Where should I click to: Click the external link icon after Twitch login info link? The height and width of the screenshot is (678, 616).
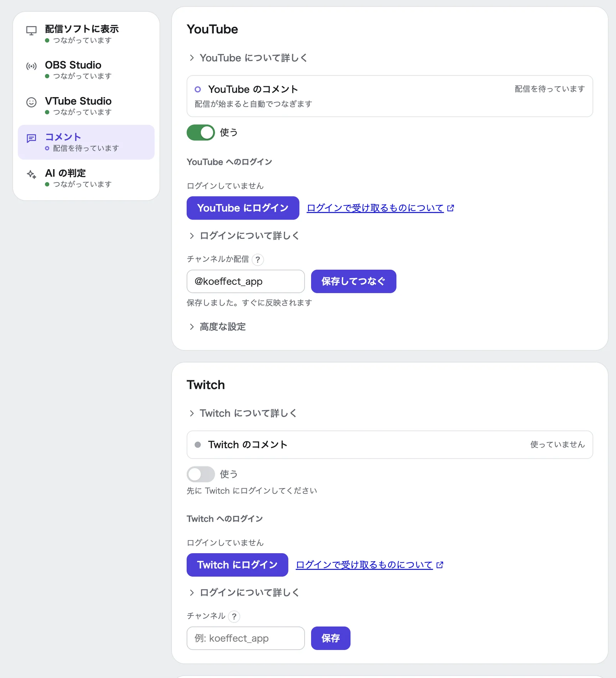[x=440, y=565]
